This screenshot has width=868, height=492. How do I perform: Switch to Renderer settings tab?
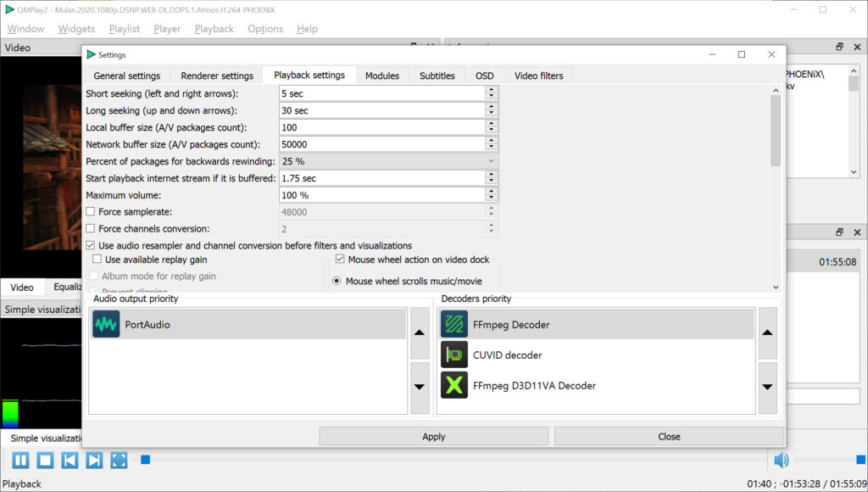217,75
